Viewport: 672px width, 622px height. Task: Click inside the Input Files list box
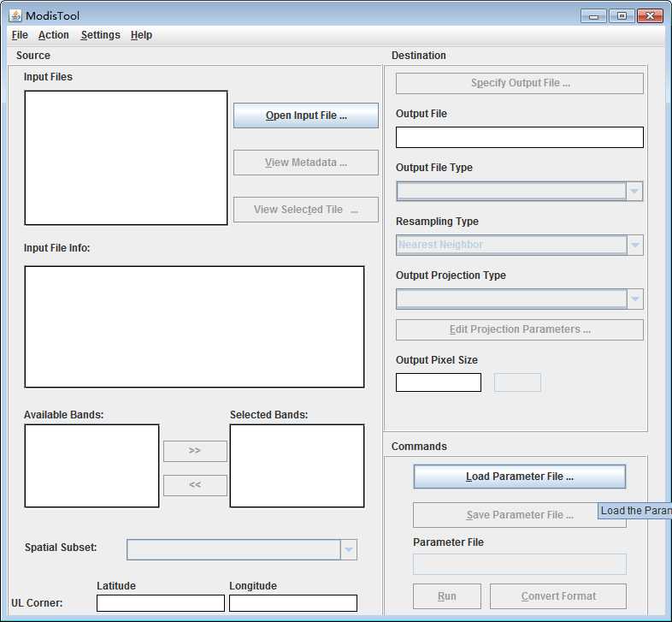tap(126, 157)
